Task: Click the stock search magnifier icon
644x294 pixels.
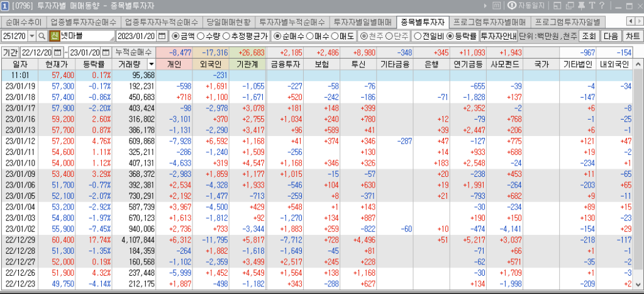Action: [42, 36]
